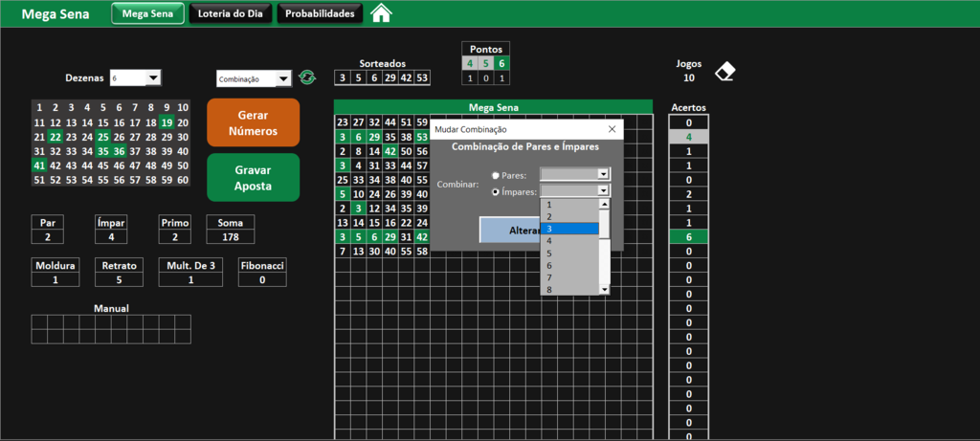Click the list scrollbar down arrow
The width and height of the screenshot is (980, 441).
pos(604,289)
